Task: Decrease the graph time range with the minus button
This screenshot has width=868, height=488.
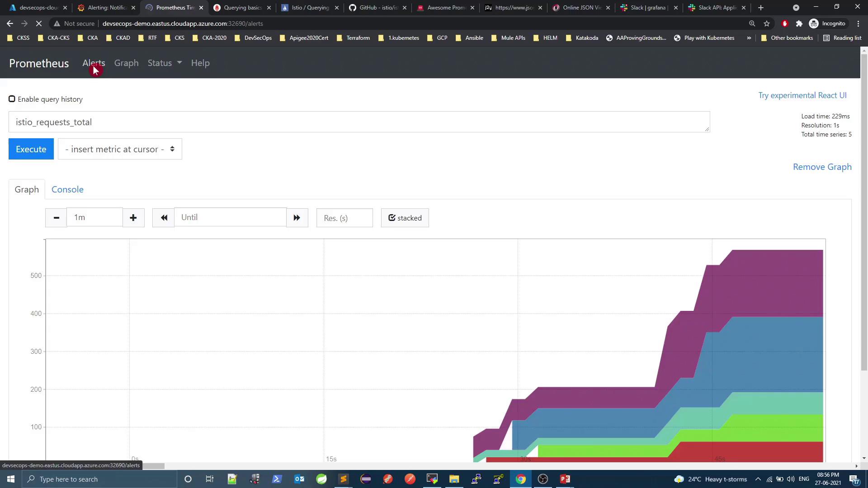Action: 56,218
